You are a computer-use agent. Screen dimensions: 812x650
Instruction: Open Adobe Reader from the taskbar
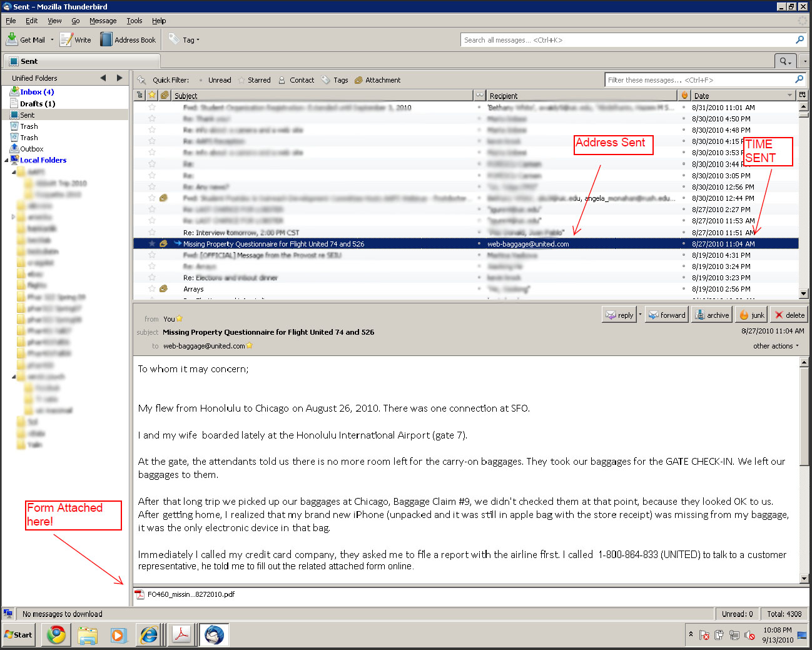pos(181,635)
